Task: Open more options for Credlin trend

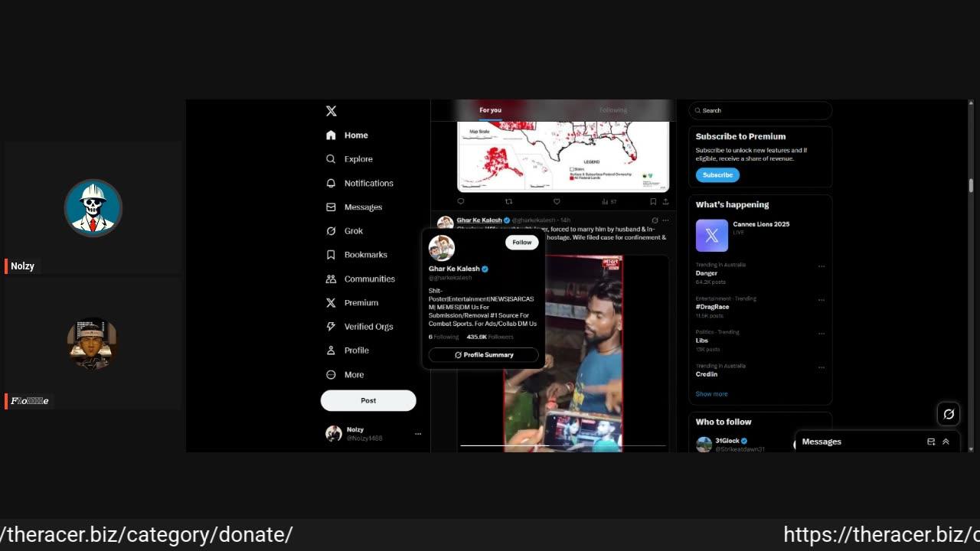Action: (x=822, y=367)
